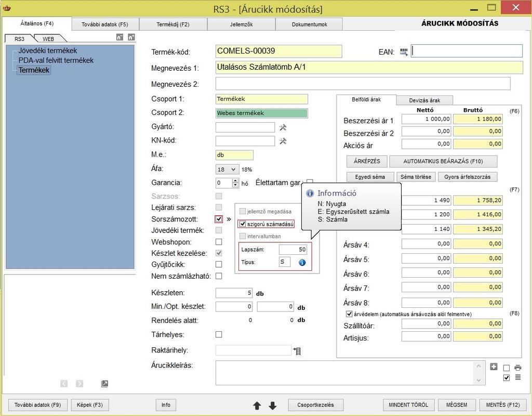
Task: Click the 'Megnevezés 2' input field
Action: [x=363, y=84]
